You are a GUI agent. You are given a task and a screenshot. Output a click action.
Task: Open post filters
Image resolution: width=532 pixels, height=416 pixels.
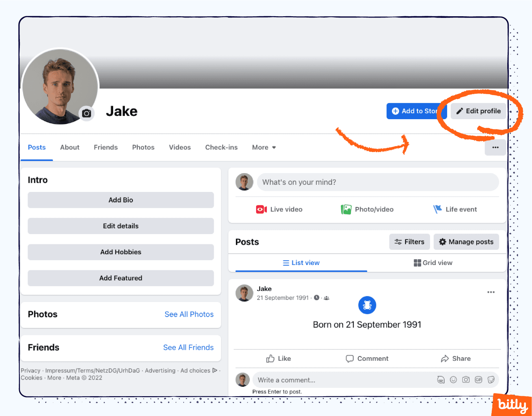tap(409, 242)
